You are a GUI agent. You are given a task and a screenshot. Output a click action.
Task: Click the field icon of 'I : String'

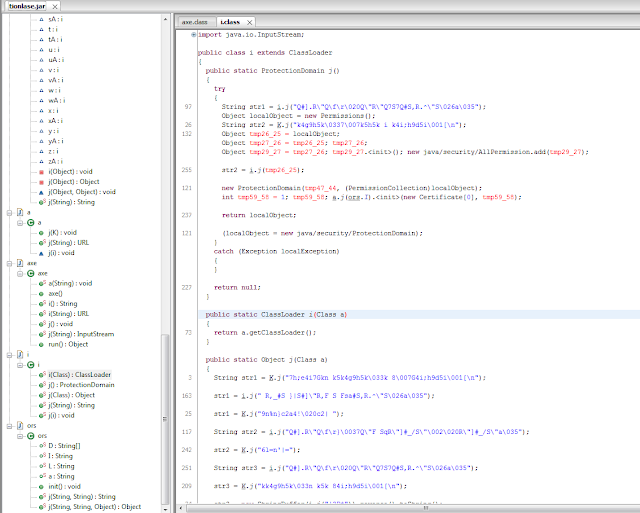42,456
